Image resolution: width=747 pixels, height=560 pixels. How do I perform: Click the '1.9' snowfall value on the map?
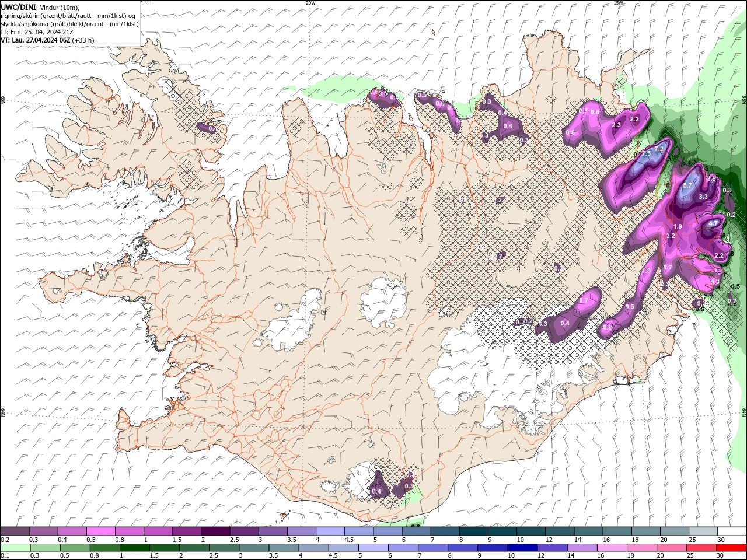(678, 226)
